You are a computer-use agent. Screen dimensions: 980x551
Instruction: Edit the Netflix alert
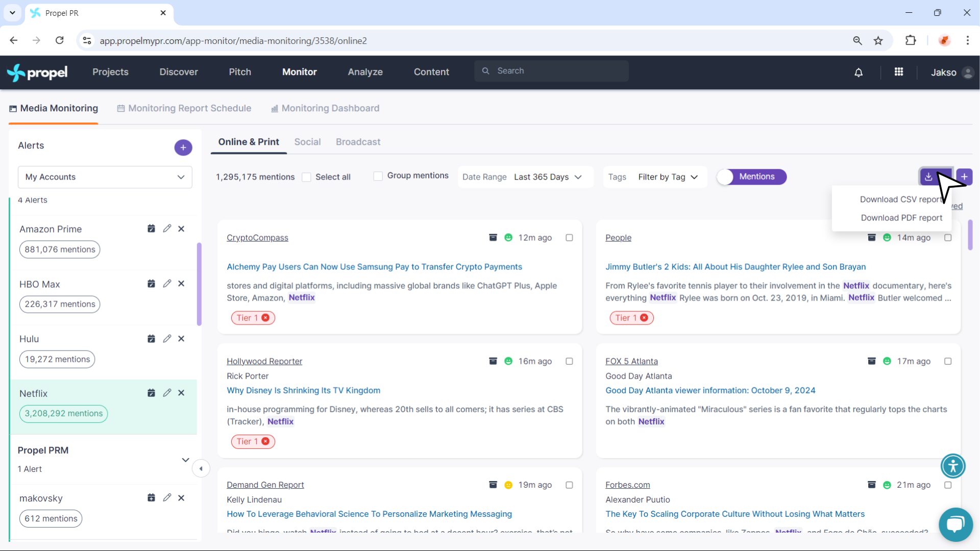(x=167, y=393)
